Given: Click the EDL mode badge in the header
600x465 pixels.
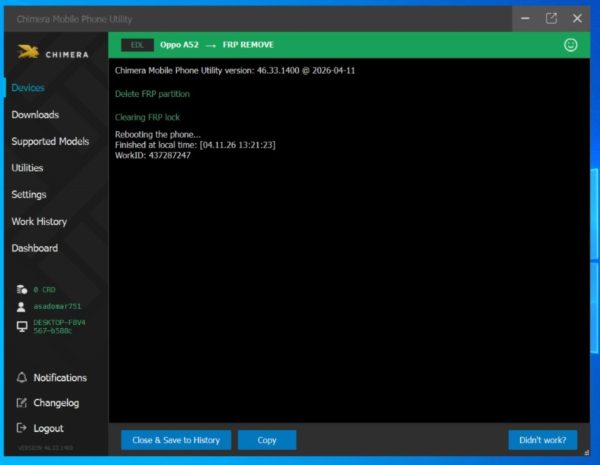Looking at the screenshot, I should [137, 45].
